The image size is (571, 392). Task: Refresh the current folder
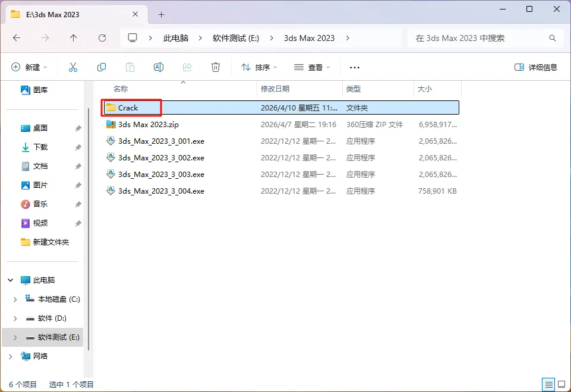[x=102, y=38]
